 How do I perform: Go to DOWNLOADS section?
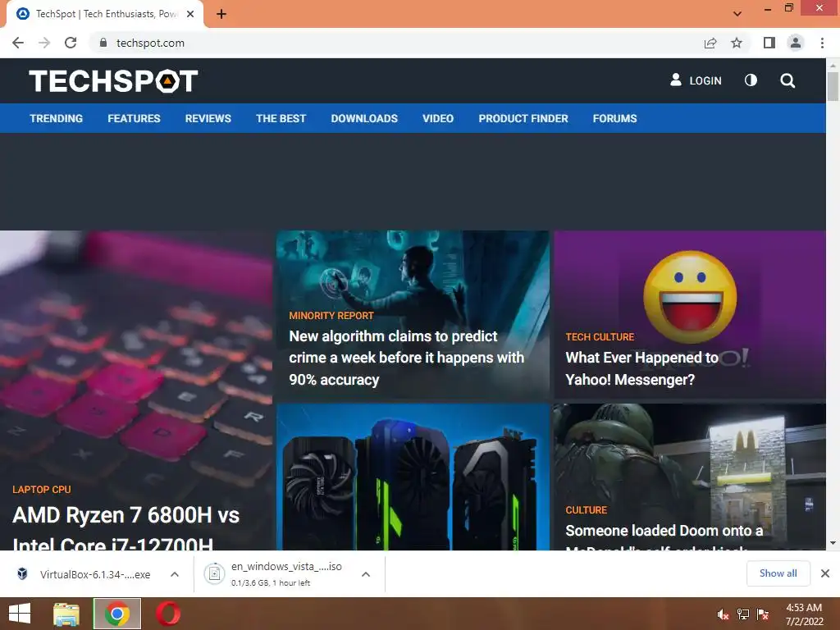click(x=364, y=118)
